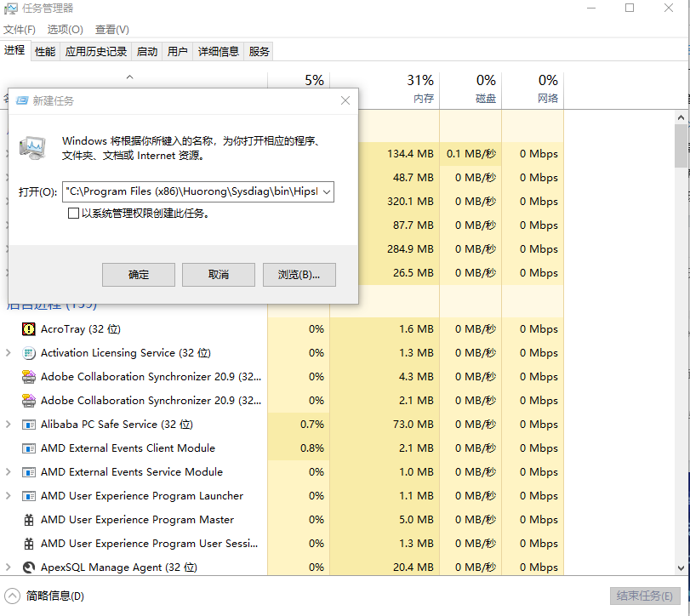690x616 pixels.
Task: Open the 打开 path dropdown list
Action: pos(327,191)
